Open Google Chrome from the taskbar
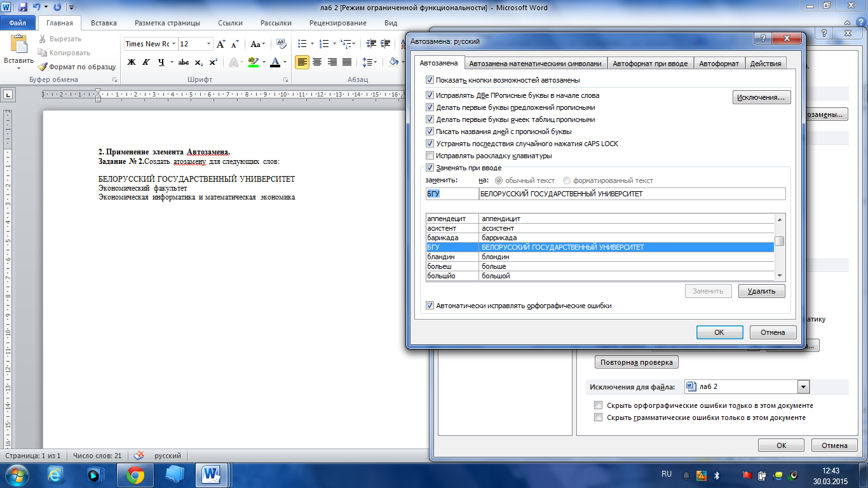868x488 pixels. 135,475
